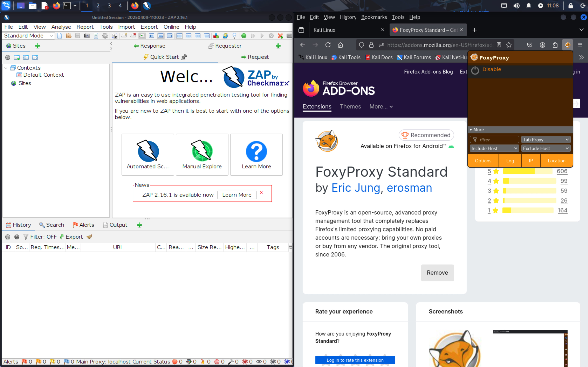This screenshot has width=588, height=367.
Task: Click the red X custom breakpoint icon
Action: pyautogui.click(x=280, y=36)
